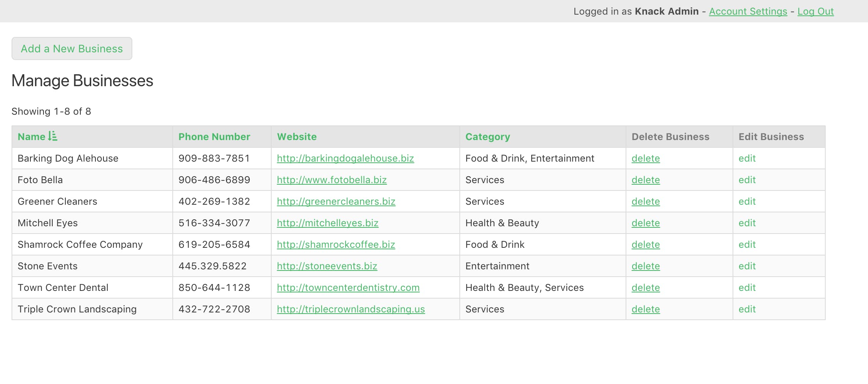Open the Shamrock Coffee website link
The width and height of the screenshot is (868, 384).
click(336, 244)
